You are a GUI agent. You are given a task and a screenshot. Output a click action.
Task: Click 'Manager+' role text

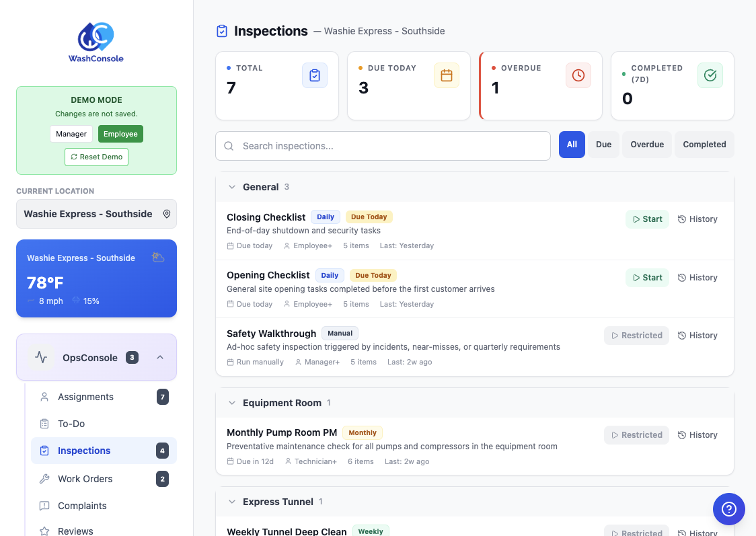[322, 362]
